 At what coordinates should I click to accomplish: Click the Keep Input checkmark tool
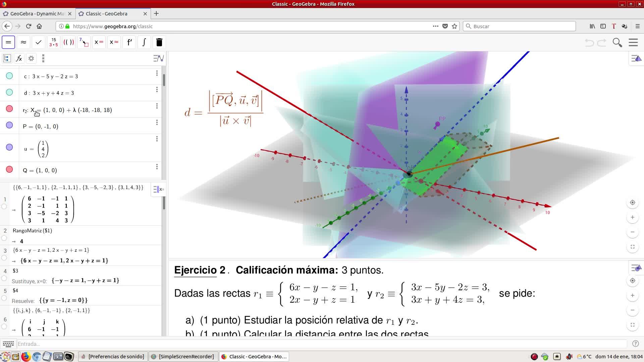[39, 42]
